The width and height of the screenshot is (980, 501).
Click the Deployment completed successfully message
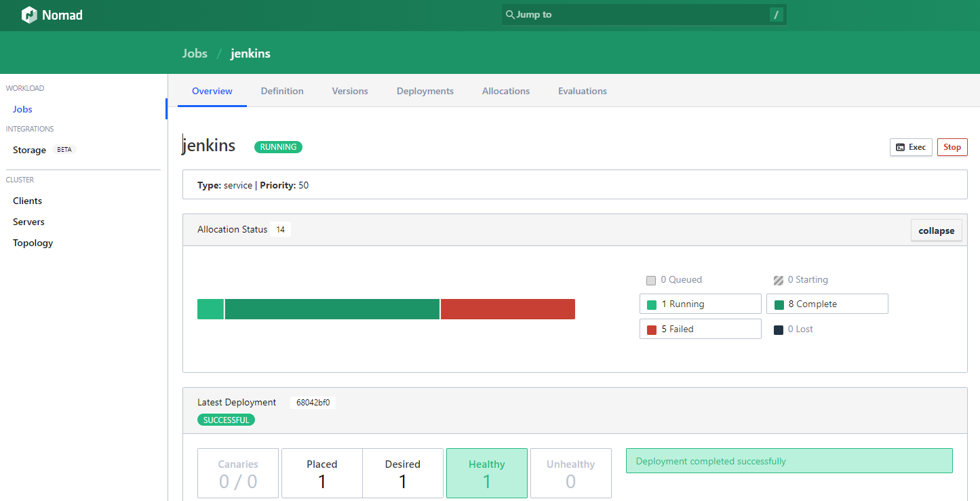click(x=789, y=461)
